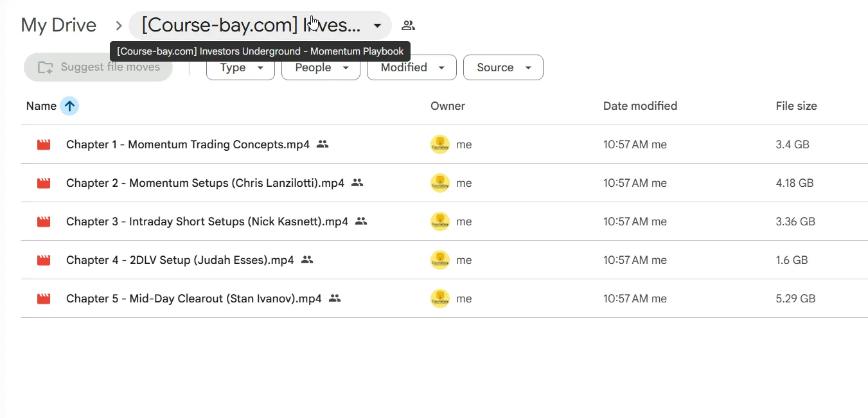Screen dimensions: 868x418
Task: Click owner avatar in Chapter 1 row
Action: pyautogui.click(x=440, y=144)
